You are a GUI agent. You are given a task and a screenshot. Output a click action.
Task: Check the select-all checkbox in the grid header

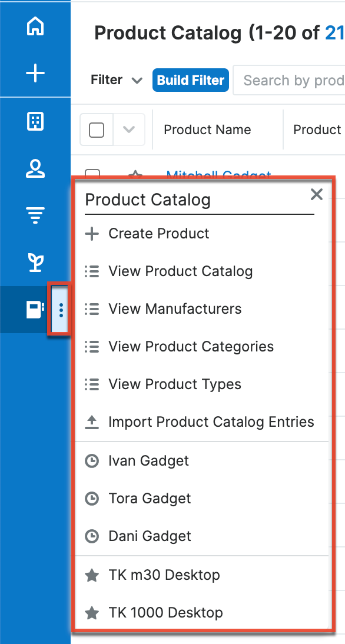coord(96,130)
